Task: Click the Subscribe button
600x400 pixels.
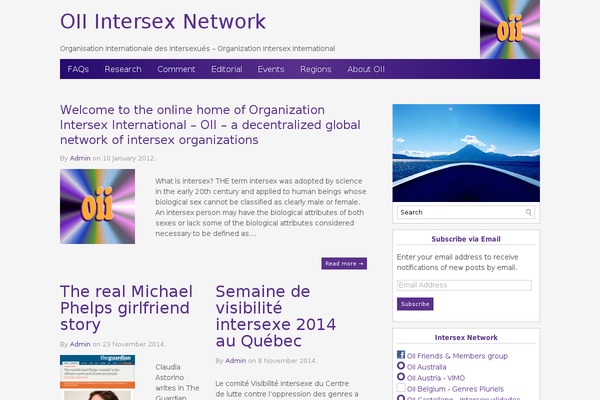Action: [x=415, y=304]
